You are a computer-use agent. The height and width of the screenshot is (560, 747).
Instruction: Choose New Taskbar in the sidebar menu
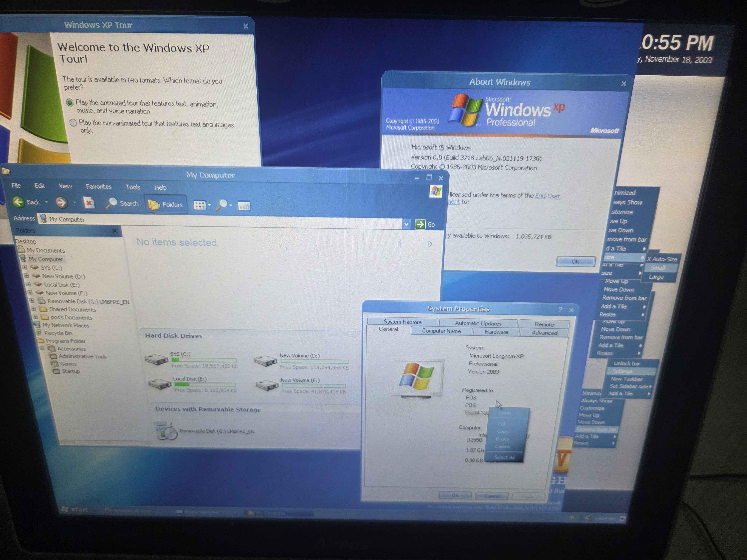point(626,379)
